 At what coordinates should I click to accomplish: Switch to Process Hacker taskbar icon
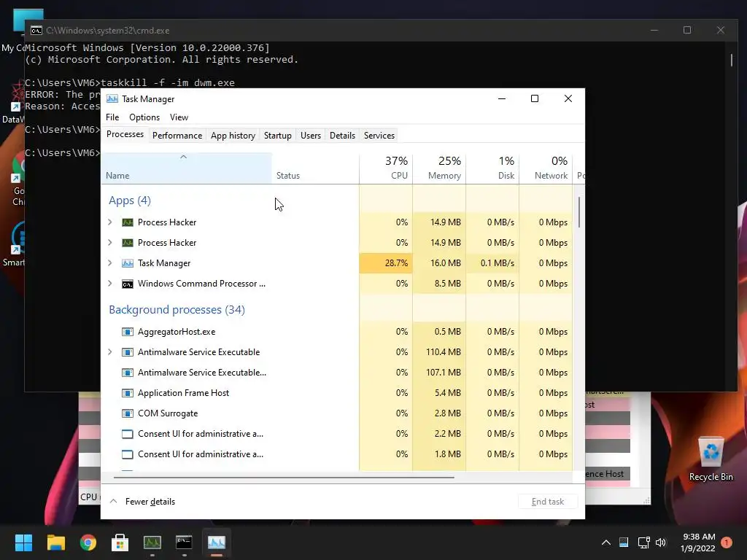click(x=152, y=542)
